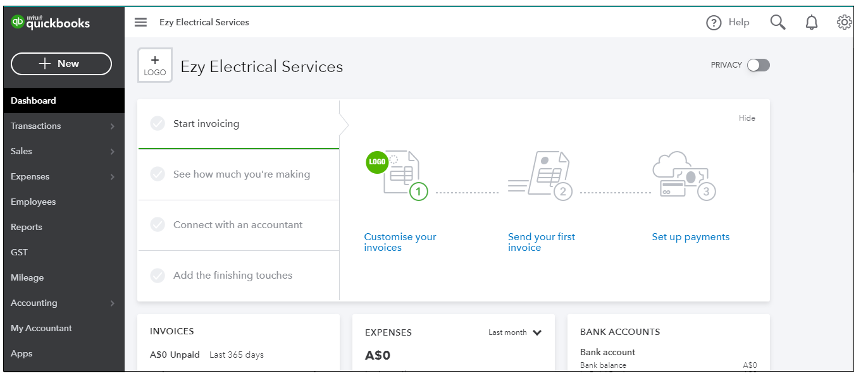Click the Send first invoice step 2 illustration
Image resolution: width=868 pixels, height=383 pixels.
click(x=540, y=175)
